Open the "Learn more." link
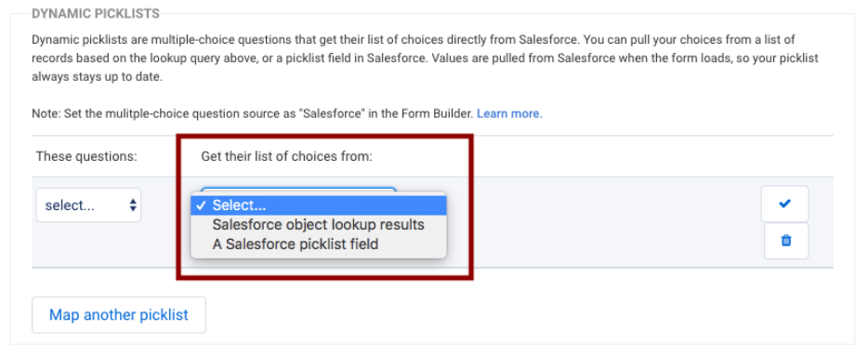Image resolution: width=868 pixels, height=357 pixels. 509,113
